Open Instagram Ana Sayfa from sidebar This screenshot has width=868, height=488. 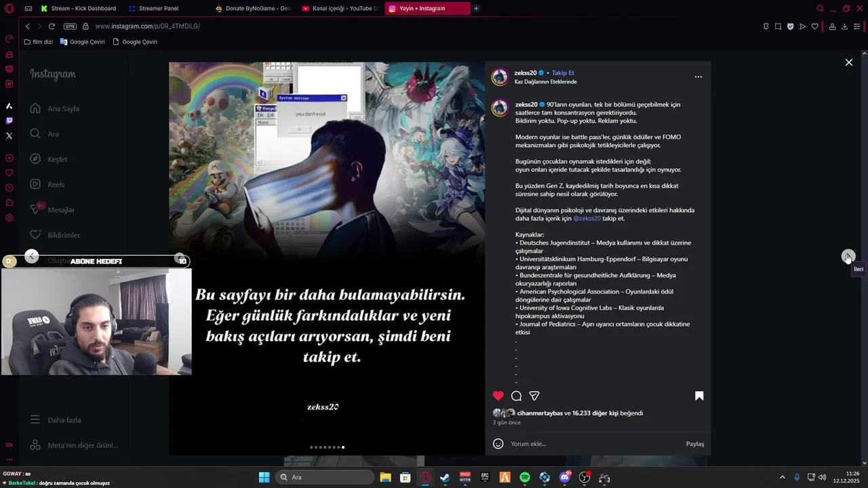click(55, 108)
